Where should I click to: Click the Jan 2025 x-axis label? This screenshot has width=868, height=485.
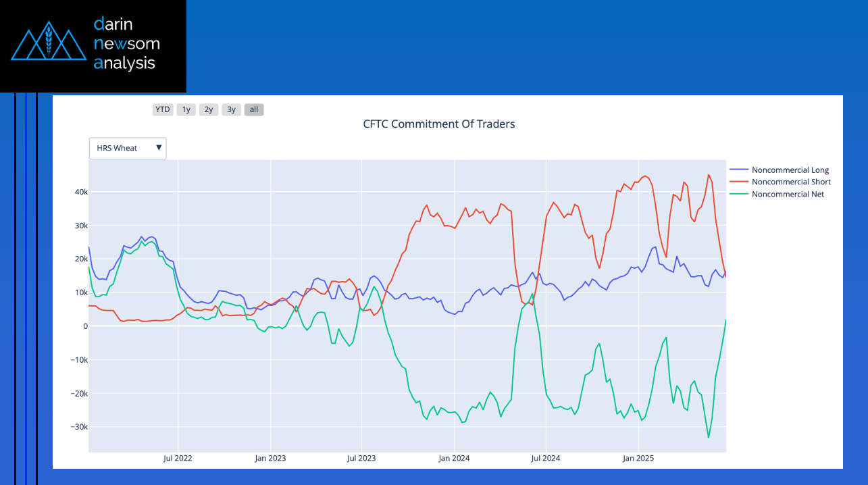pyautogui.click(x=638, y=458)
